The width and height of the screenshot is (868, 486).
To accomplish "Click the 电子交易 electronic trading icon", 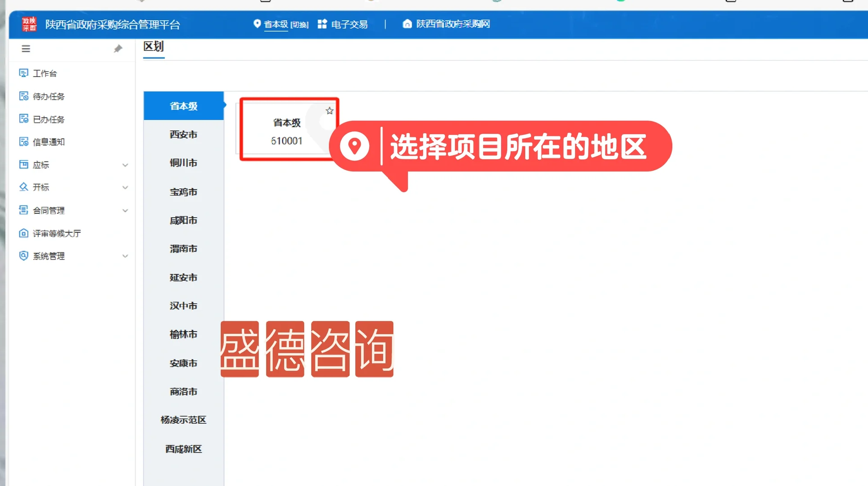I will pyautogui.click(x=323, y=24).
